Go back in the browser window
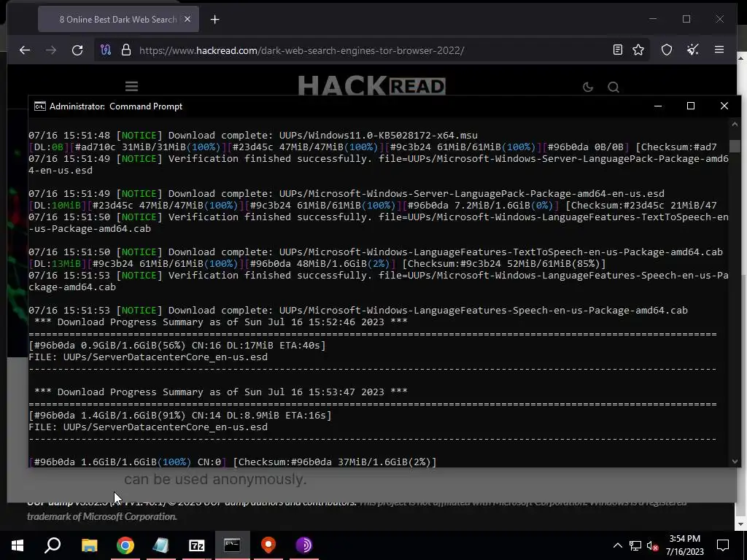 tap(25, 50)
